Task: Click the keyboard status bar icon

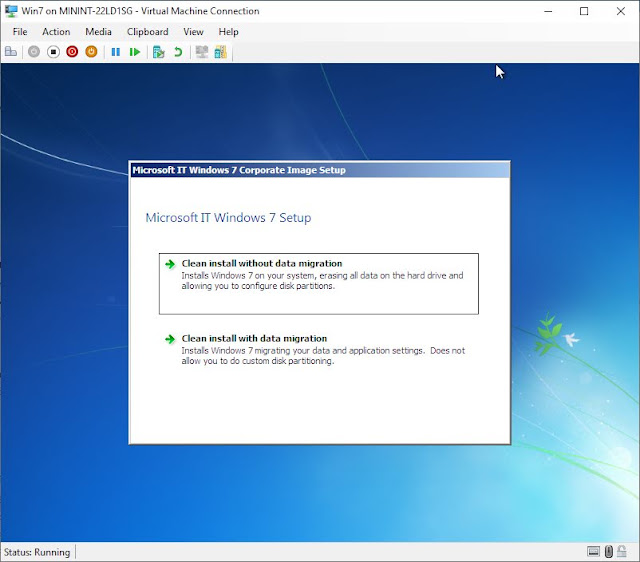Action: [593, 552]
